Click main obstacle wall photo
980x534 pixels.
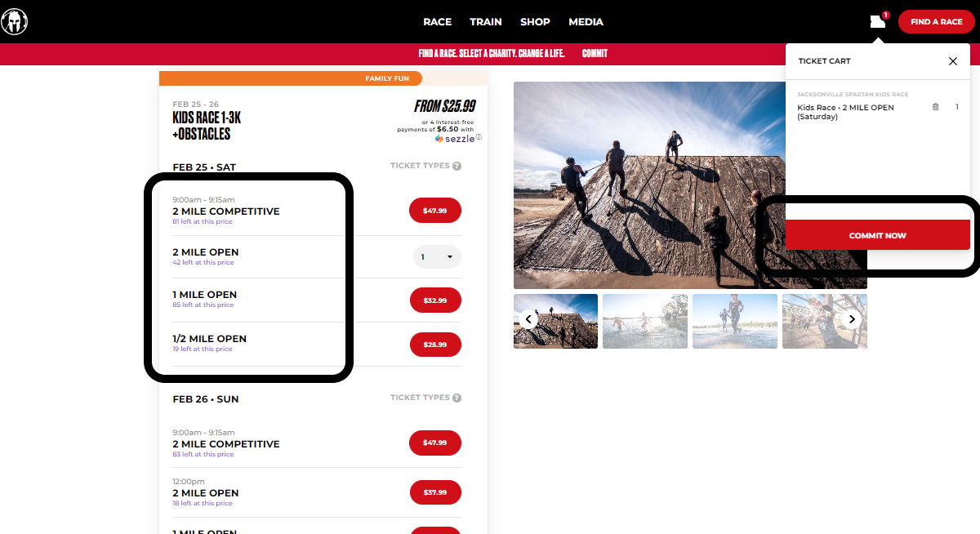[690, 185]
